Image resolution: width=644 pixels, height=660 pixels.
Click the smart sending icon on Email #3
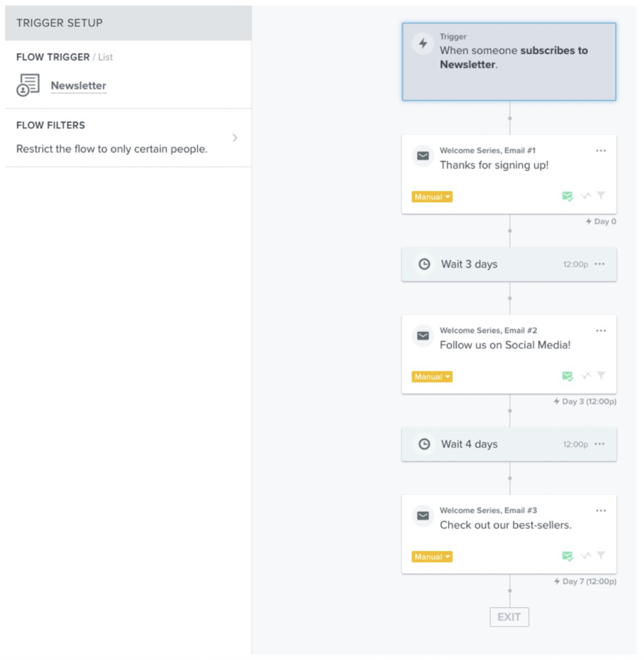pyautogui.click(x=567, y=556)
